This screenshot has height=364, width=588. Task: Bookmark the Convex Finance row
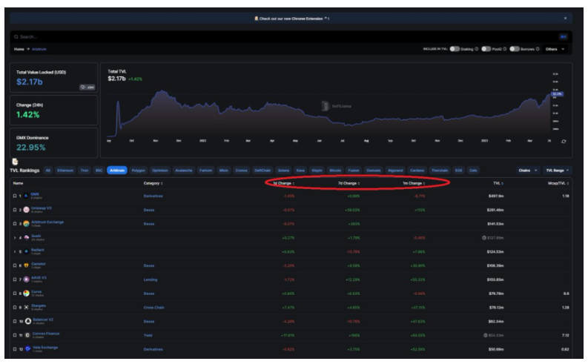tap(15, 335)
